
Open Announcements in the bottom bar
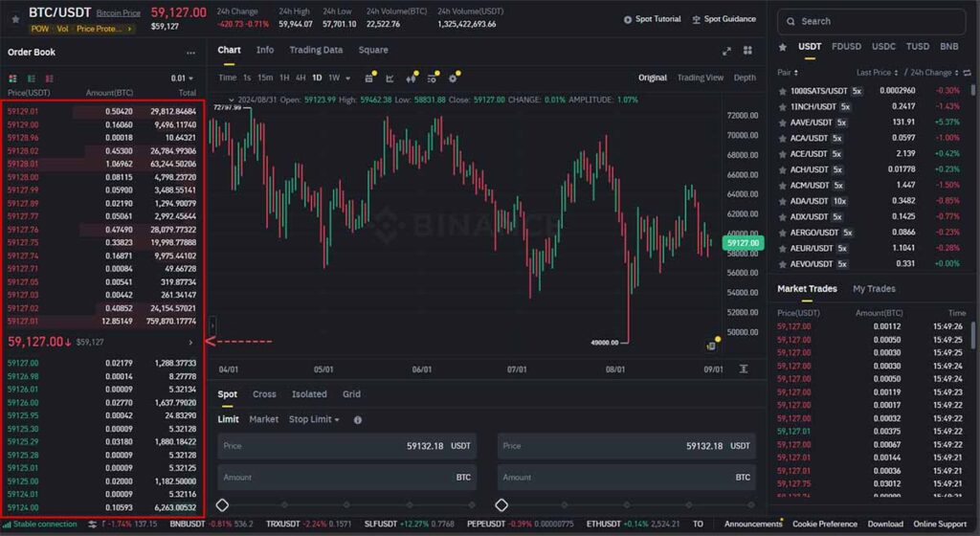pos(753,525)
